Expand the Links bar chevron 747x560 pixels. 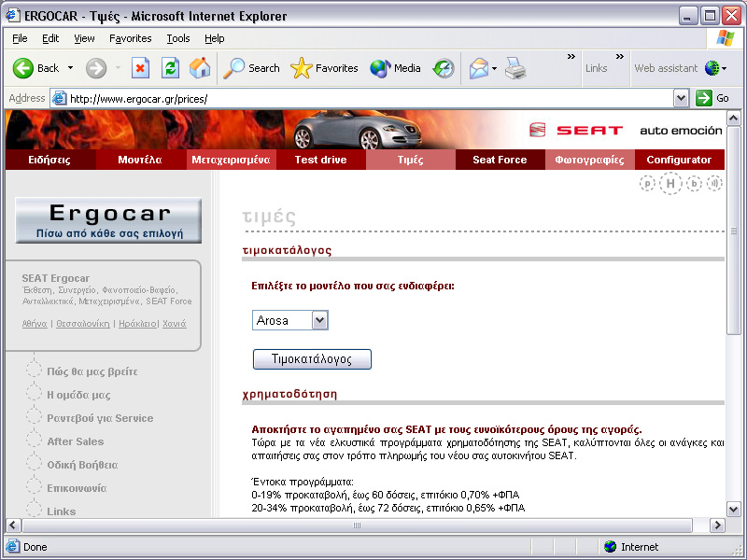coord(620,57)
